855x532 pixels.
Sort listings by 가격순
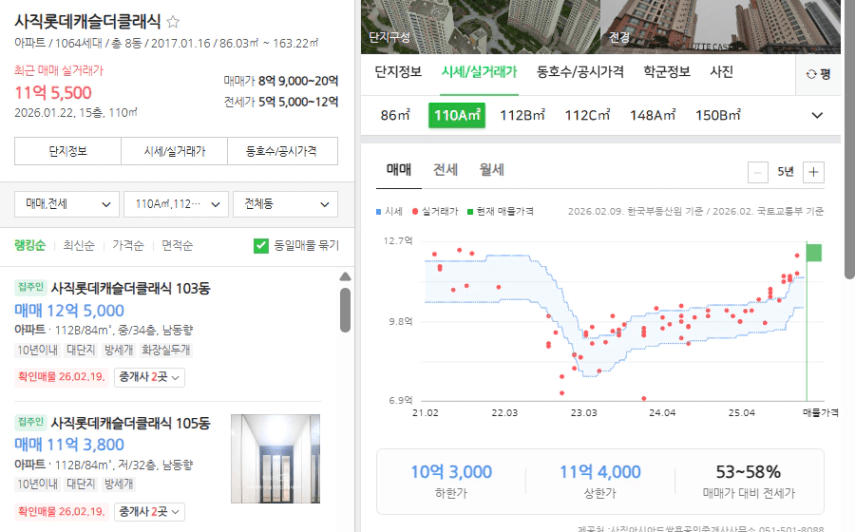[x=127, y=245]
